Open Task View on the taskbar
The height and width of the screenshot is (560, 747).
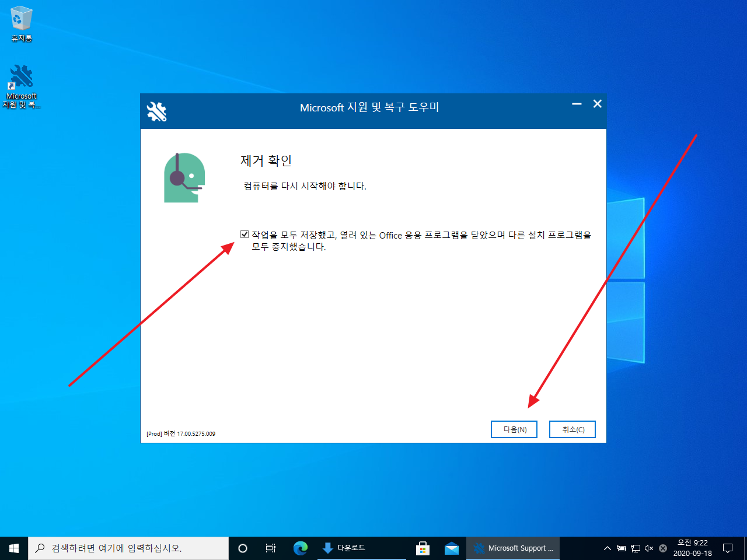tap(270, 548)
